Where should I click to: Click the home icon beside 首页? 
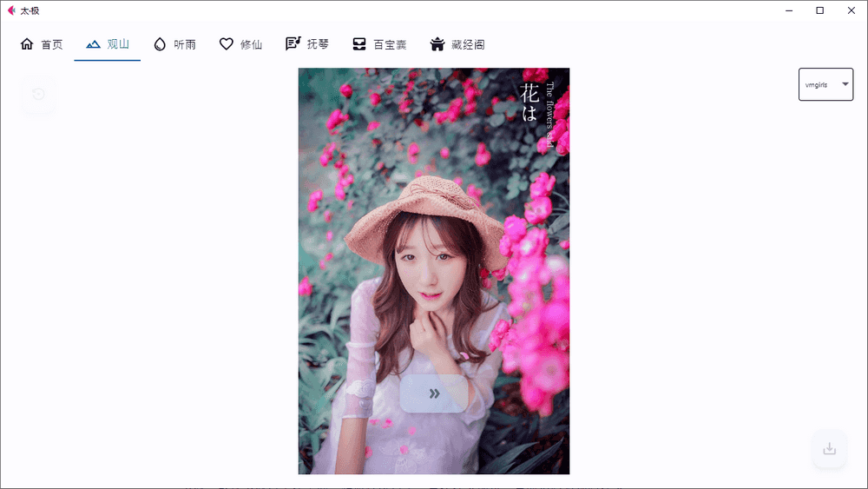click(x=27, y=44)
